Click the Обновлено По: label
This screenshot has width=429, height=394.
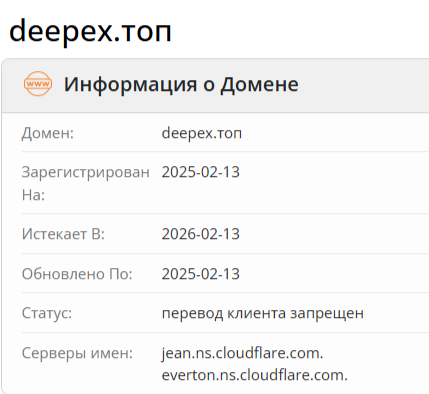click(77, 274)
